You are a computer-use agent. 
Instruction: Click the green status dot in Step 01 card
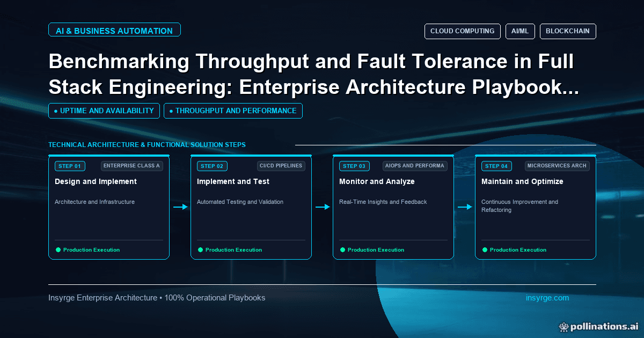pyautogui.click(x=58, y=249)
